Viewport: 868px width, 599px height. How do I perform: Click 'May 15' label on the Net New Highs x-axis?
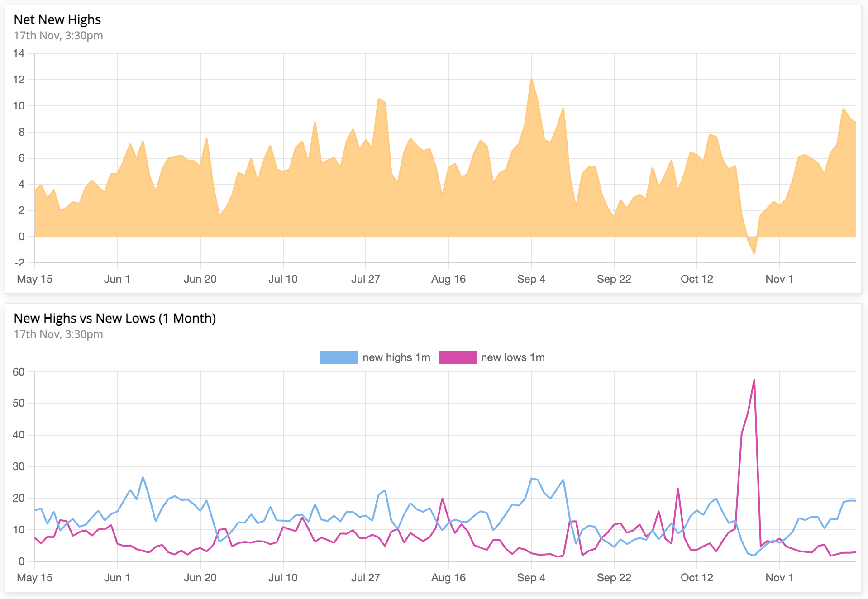[35, 279]
